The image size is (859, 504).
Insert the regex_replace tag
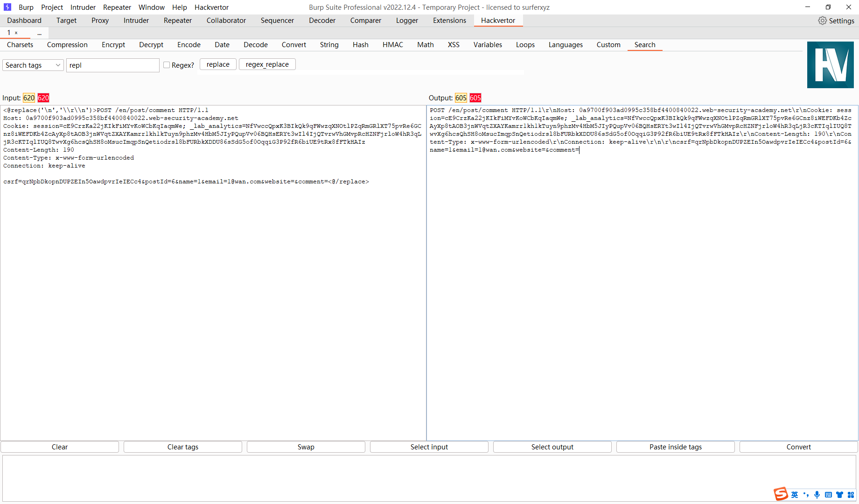coord(267,64)
